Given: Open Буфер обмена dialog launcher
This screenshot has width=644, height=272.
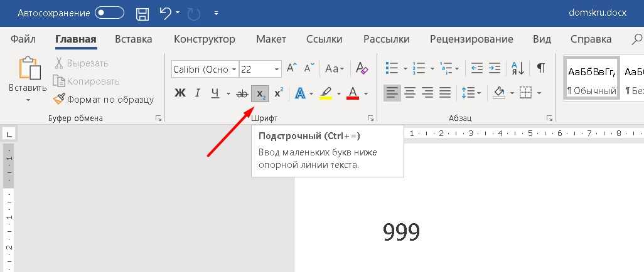Looking at the screenshot, I should (158, 118).
